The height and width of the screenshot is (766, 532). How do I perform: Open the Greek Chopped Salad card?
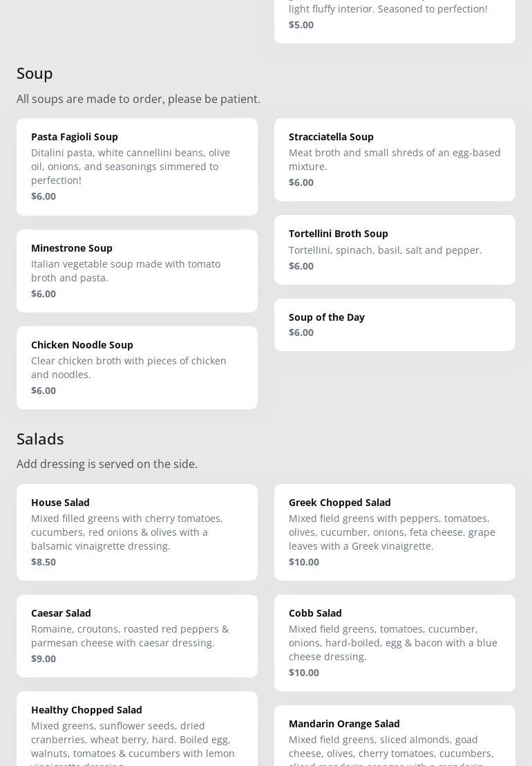pyautogui.click(x=395, y=532)
